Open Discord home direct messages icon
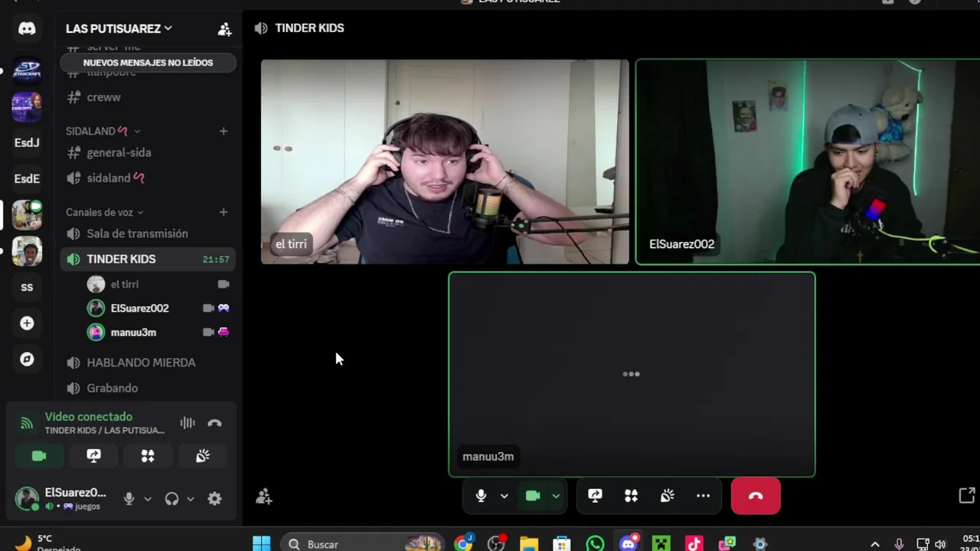The height and width of the screenshot is (551, 980). [x=27, y=29]
